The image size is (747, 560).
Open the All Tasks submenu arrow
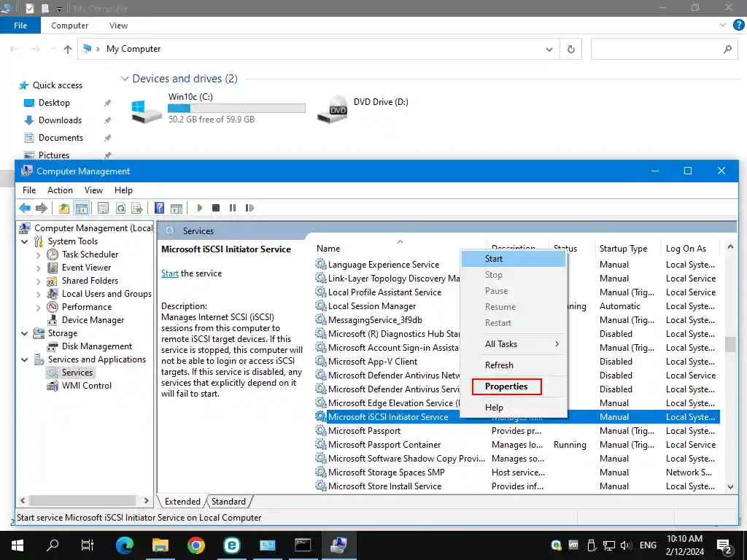(557, 344)
